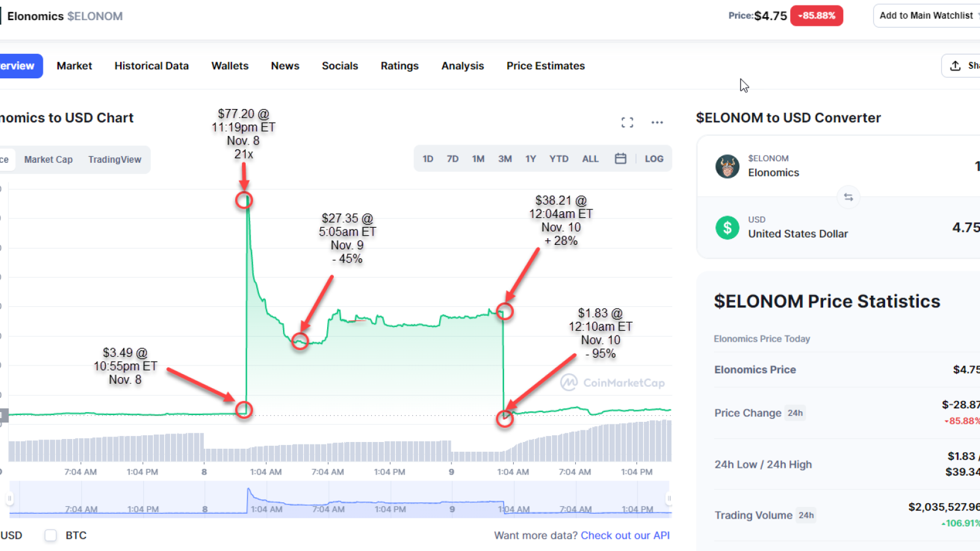Click the -85.88% price change badge

pyautogui.click(x=816, y=15)
